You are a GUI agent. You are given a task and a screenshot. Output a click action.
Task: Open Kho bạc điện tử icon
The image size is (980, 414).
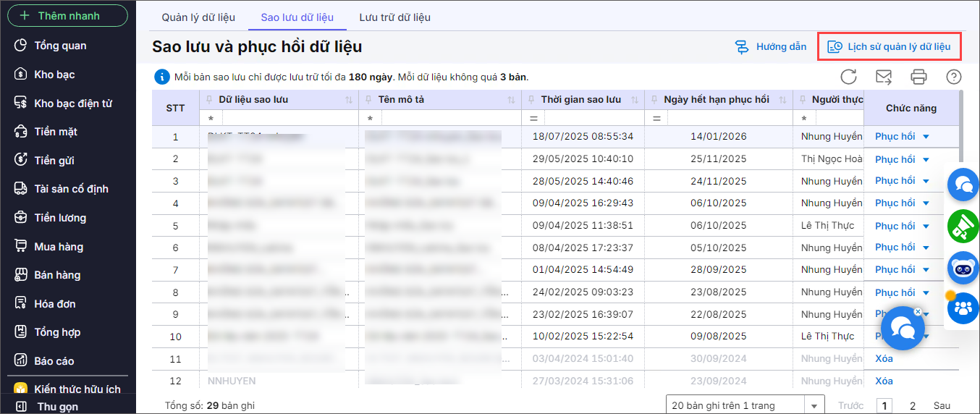[x=21, y=103]
